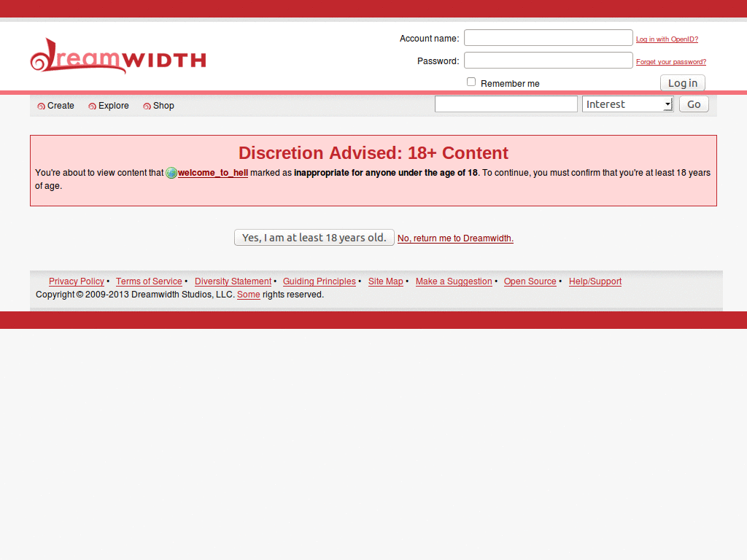
Task: Click the community icon before welcome_to_hell
Action: [x=171, y=173]
